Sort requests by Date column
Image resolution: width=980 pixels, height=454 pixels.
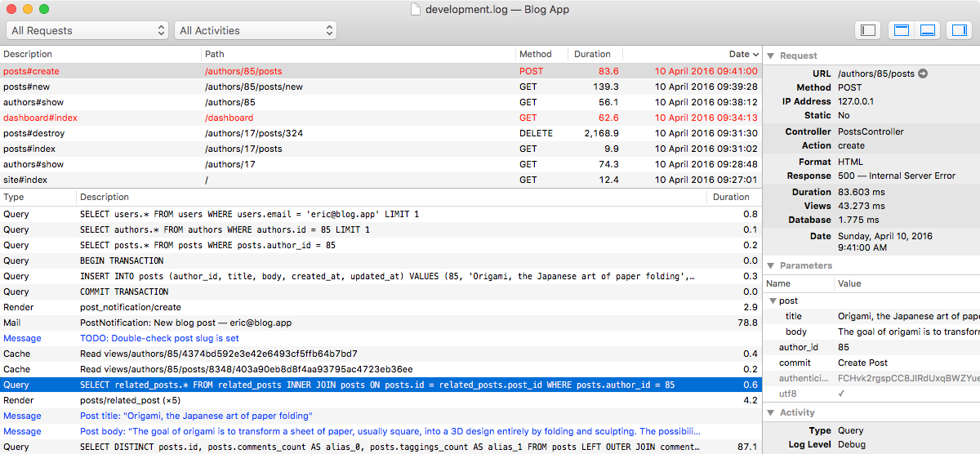(692, 54)
